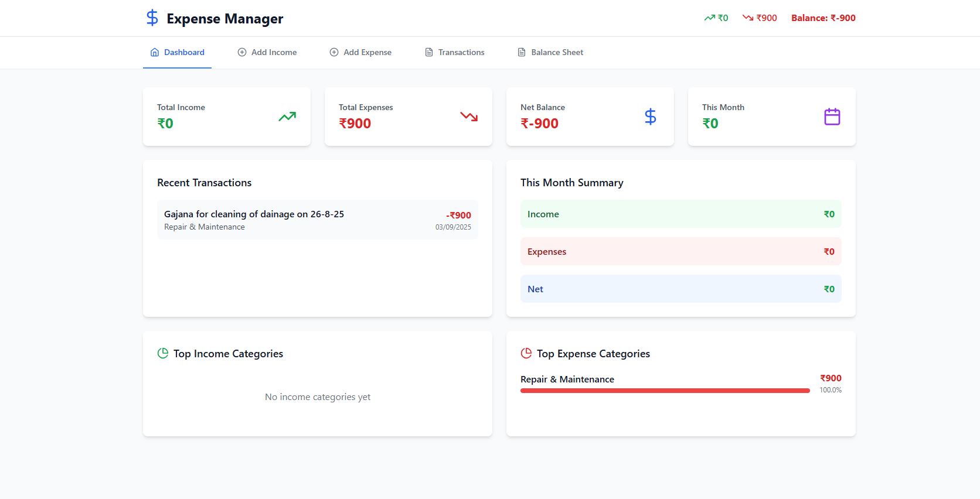The width and height of the screenshot is (980, 499).
Task: Go to the Add Expense tab
Action: [x=360, y=52]
